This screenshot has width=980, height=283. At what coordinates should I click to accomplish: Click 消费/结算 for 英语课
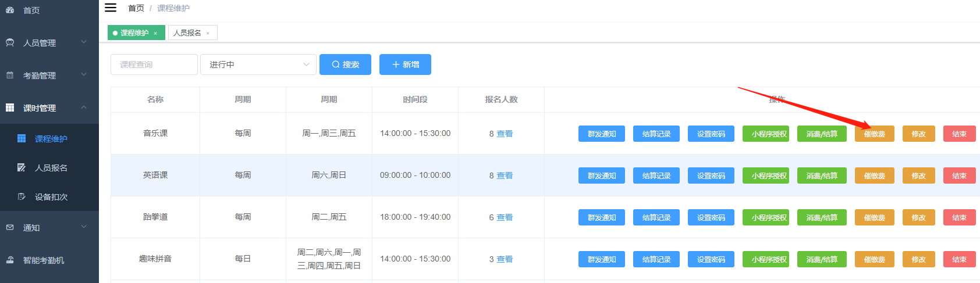[x=822, y=175]
